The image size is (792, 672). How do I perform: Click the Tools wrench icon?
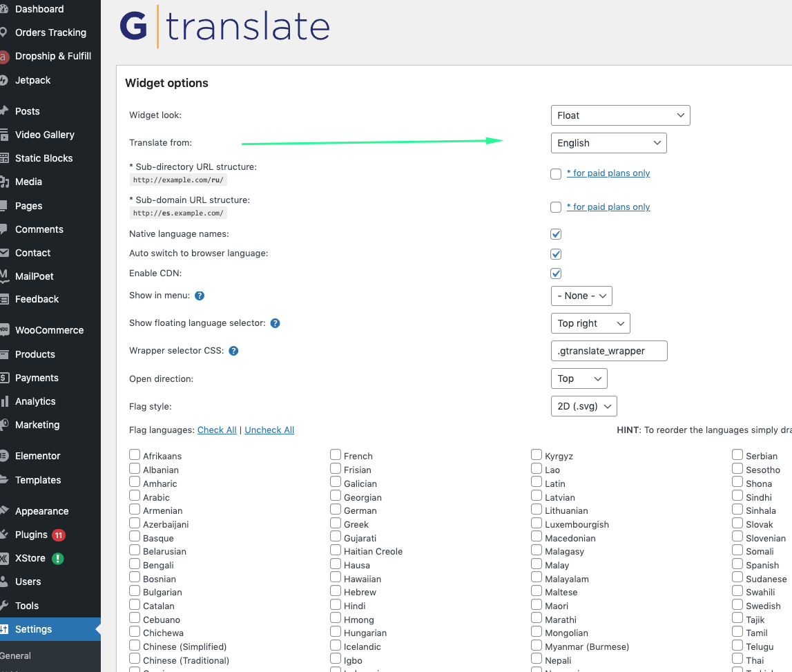4,606
